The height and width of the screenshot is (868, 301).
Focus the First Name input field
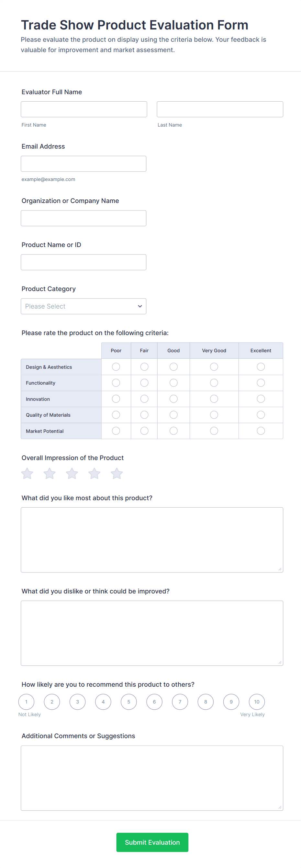point(84,109)
